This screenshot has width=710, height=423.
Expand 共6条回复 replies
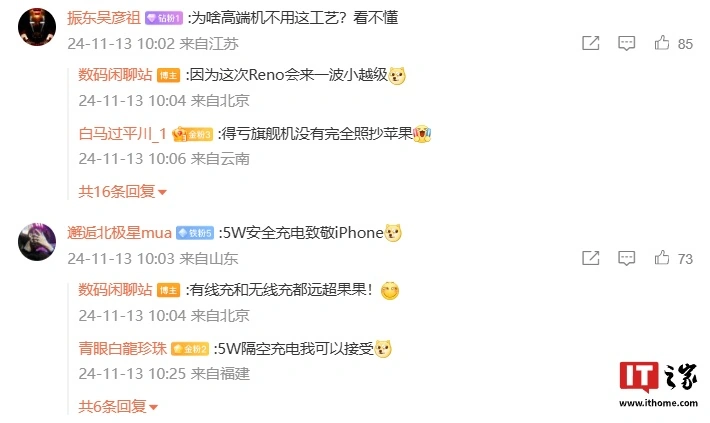118,407
